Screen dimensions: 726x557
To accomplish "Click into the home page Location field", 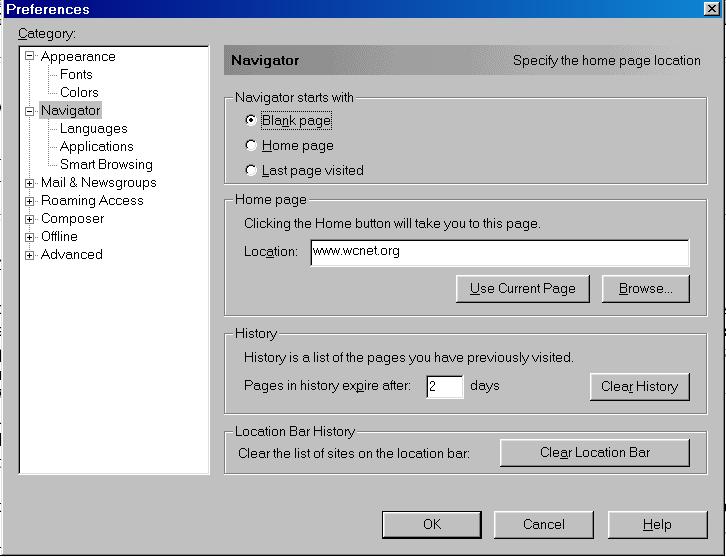I will 498,252.
